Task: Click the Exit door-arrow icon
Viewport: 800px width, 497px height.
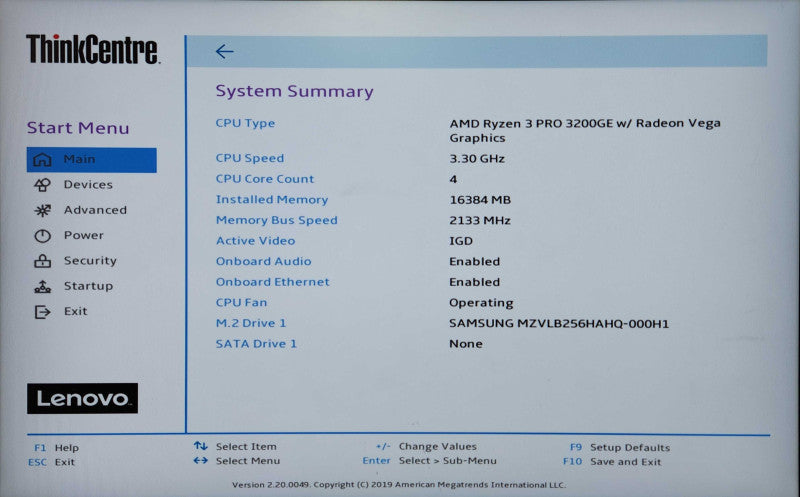Action: [42, 312]
